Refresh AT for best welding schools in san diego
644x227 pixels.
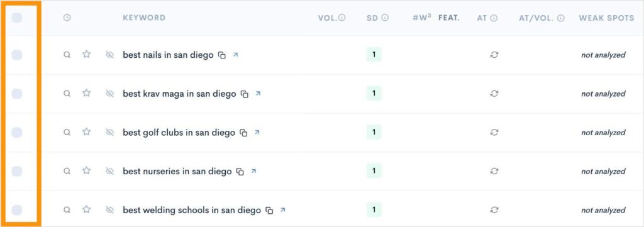pos(494,210)
